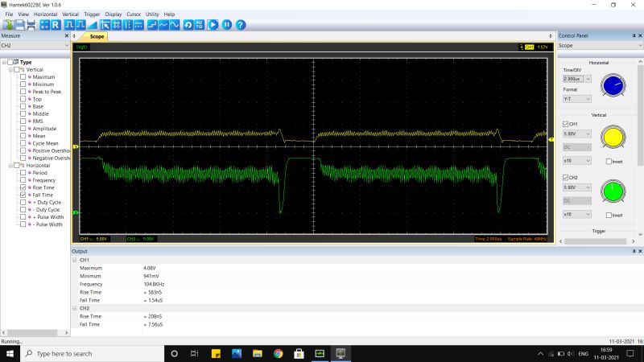Uncheck the Fall Time measurement
The height and width of the screenshot is (362, 644).
[x=23, y=195]
